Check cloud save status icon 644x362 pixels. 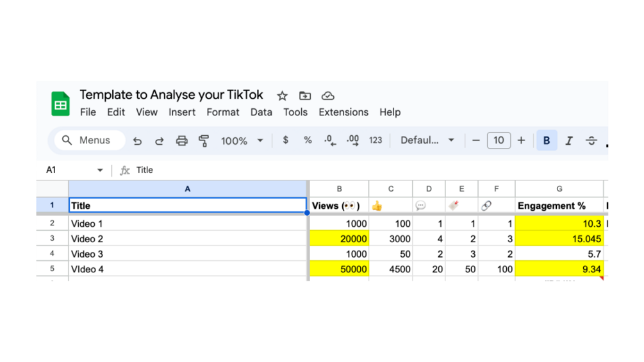327,95
